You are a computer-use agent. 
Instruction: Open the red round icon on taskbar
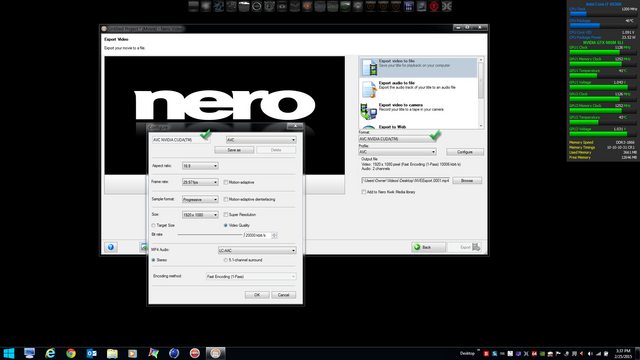195,353
